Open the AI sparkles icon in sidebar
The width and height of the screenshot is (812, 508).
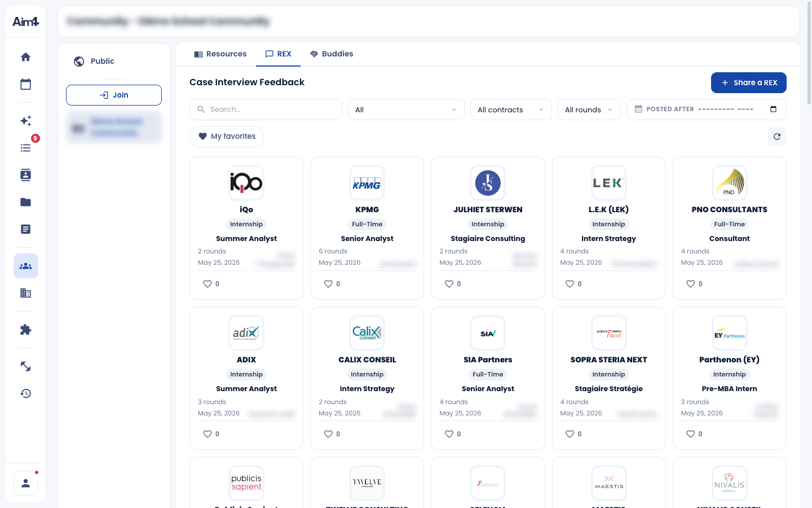pyautogui.click(x=25, y=121)
